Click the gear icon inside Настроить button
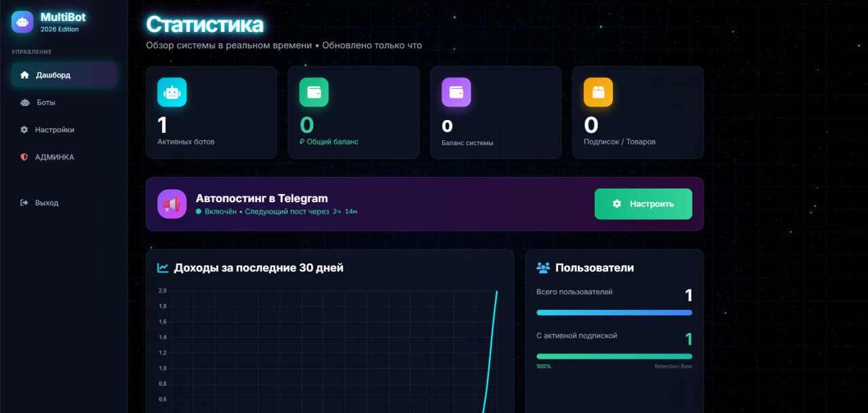This screenshot has height=413, width=868. (x=616, y=204)
